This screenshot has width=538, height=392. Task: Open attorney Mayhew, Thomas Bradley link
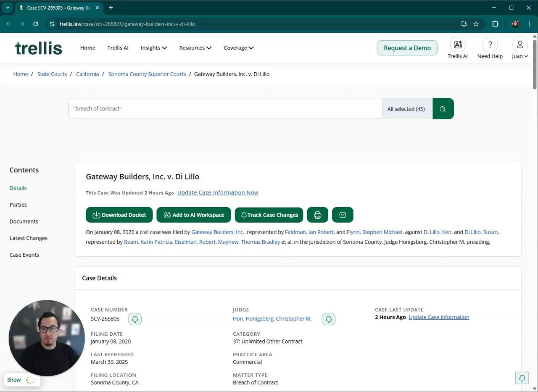pos(249,242)
